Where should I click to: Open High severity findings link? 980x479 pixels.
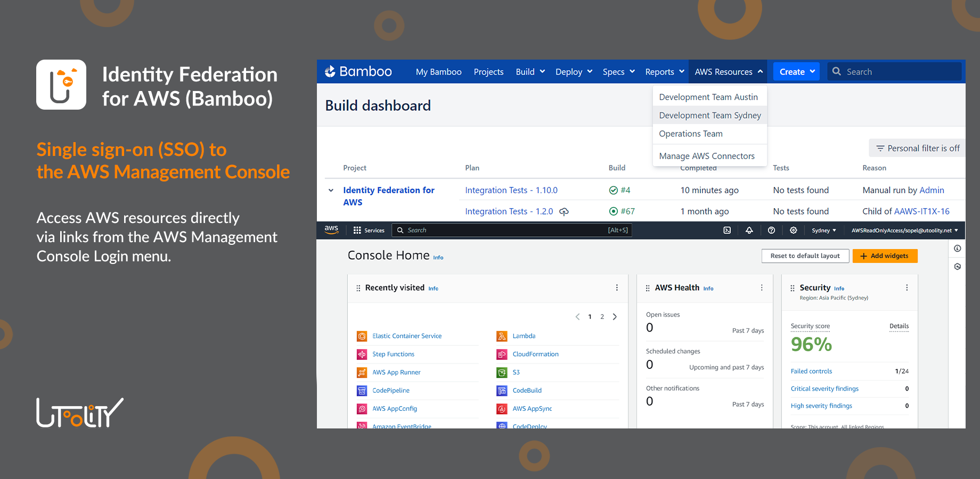point(821,406)
